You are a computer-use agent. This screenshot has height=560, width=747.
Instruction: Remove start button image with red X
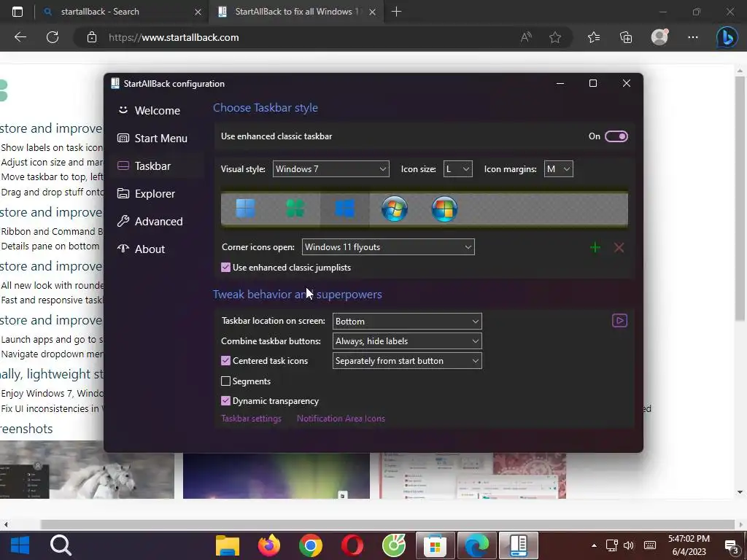(619, 247)
